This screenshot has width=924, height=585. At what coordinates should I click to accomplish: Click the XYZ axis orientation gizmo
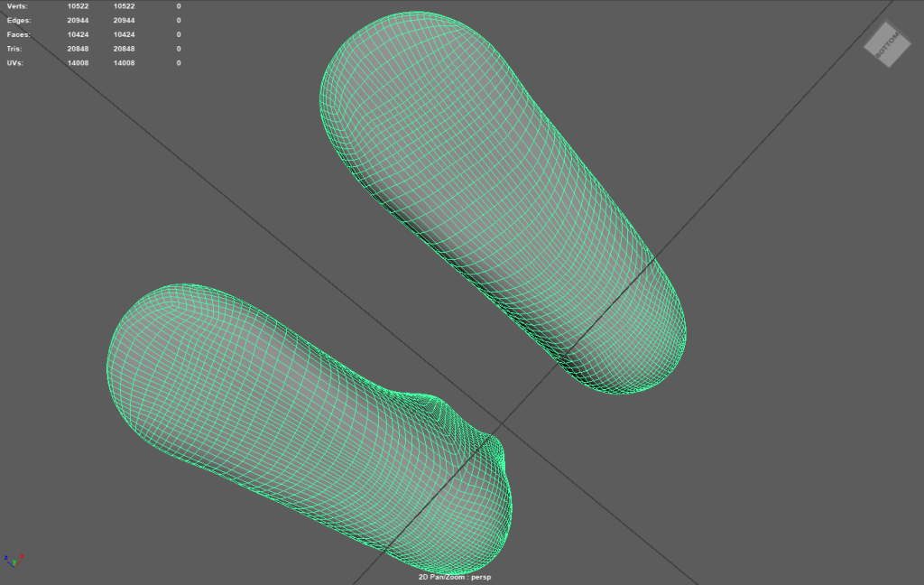13,560
